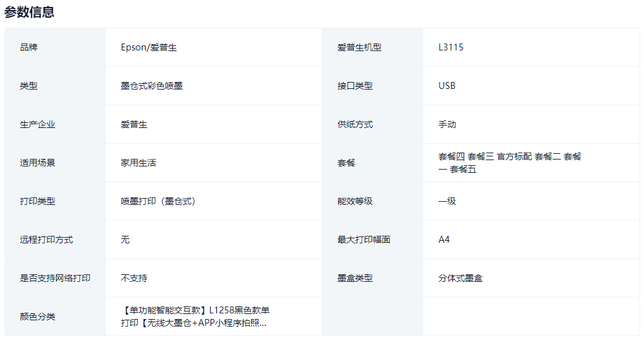
Task: Click the 能效等级 label
Action: tap(355, 201)
